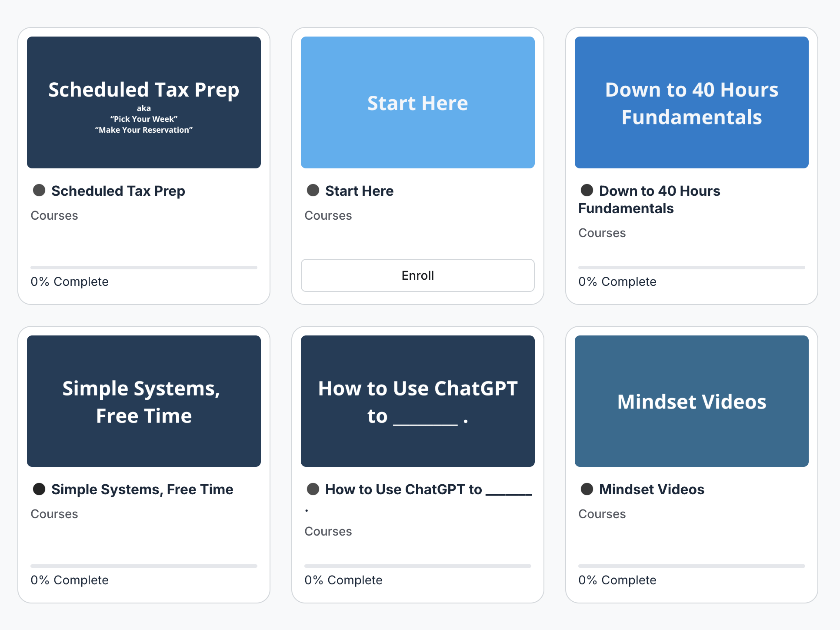Click dot icon beside Down to 40 Hours

click(587, 190)
